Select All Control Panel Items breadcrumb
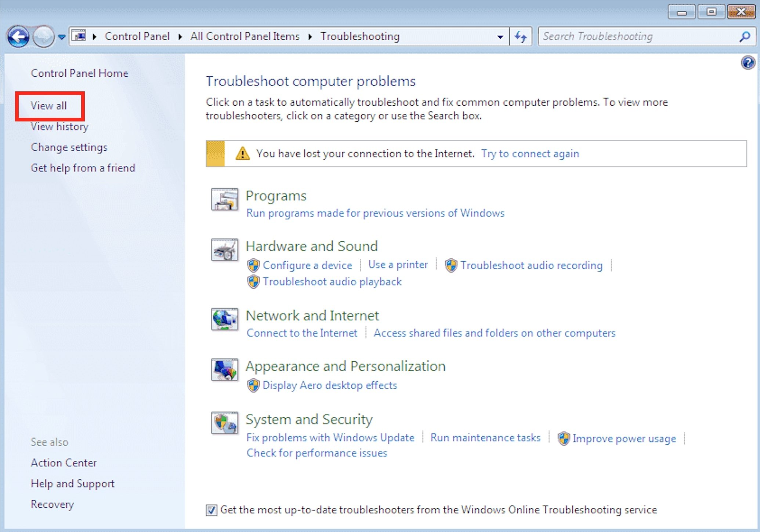The image size is (760, 532). (245, 36)
